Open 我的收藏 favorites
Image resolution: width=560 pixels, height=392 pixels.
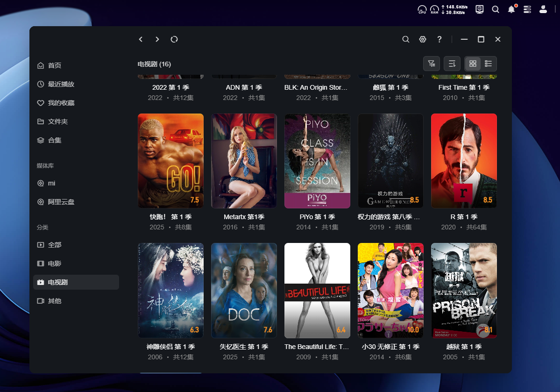pos(76,103)
